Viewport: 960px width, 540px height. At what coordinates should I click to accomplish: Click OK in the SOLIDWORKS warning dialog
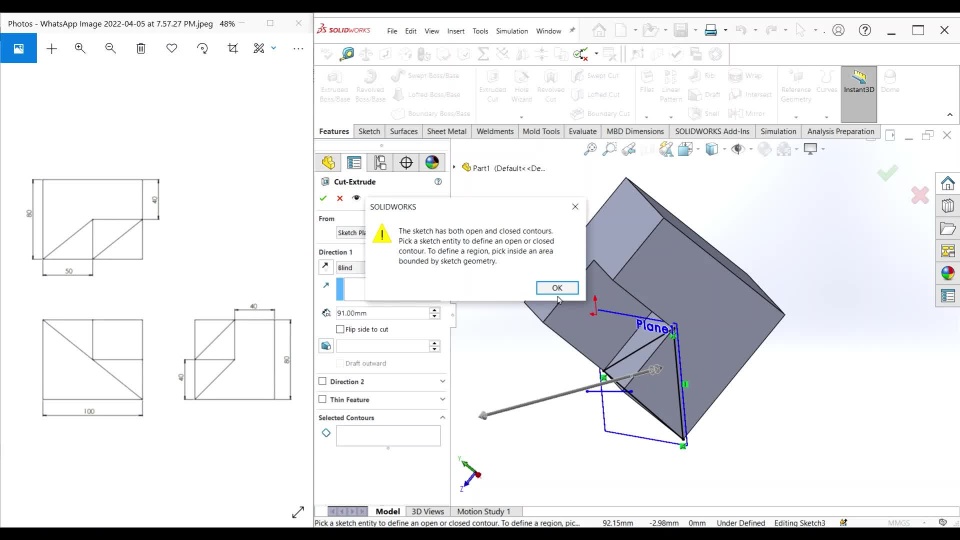(x=557, y=288)
